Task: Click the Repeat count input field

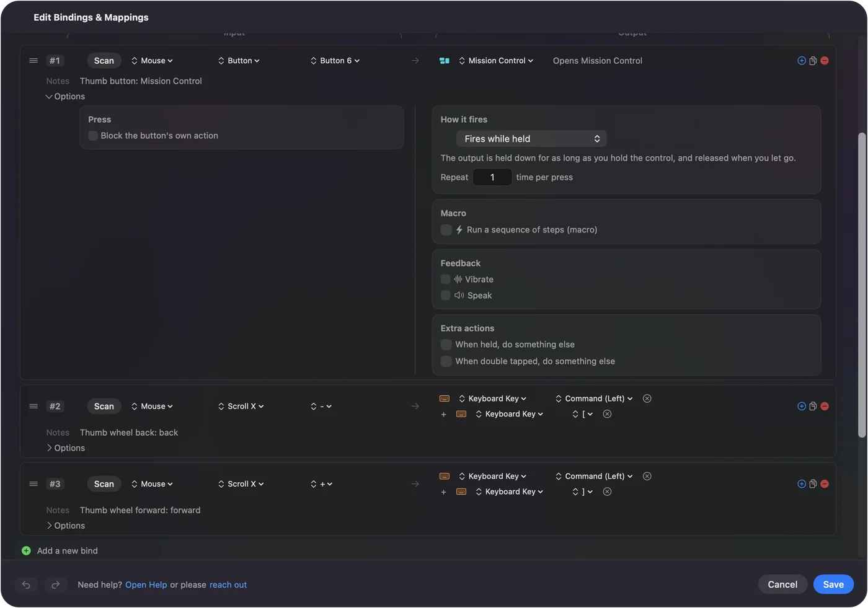Action: (x=492, y=177)
